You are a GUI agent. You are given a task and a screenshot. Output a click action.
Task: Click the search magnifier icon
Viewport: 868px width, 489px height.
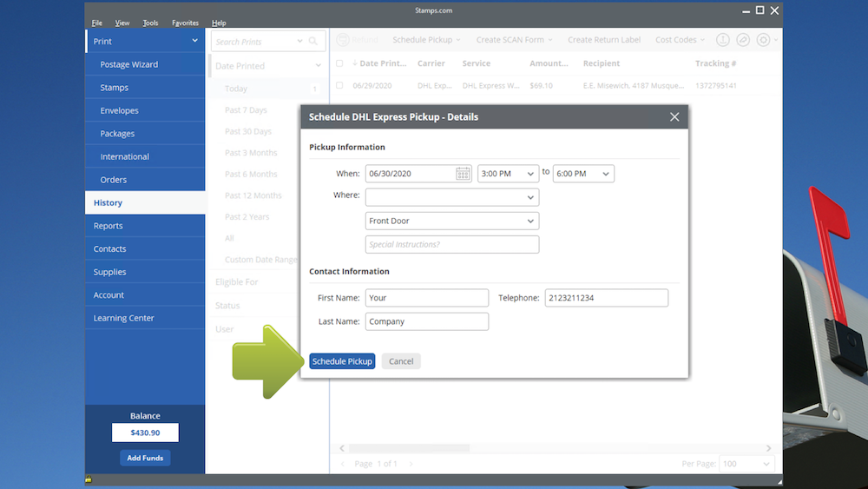pos(313,42)
